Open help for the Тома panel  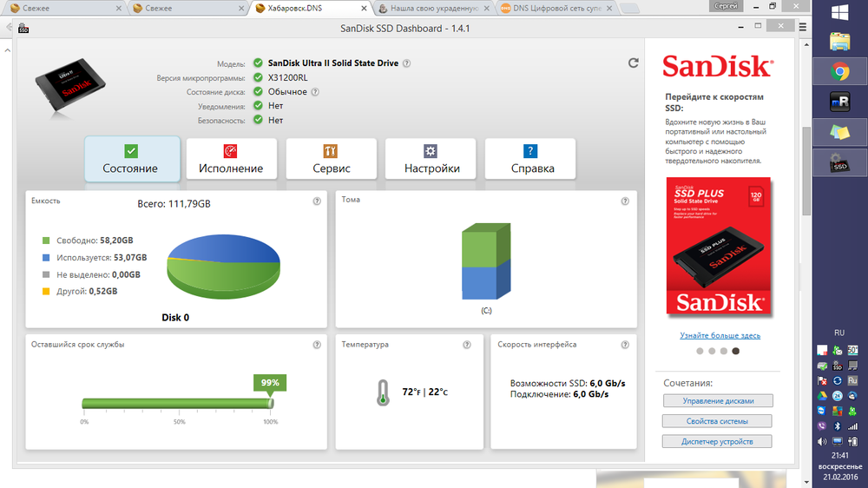tap(625, 201)
